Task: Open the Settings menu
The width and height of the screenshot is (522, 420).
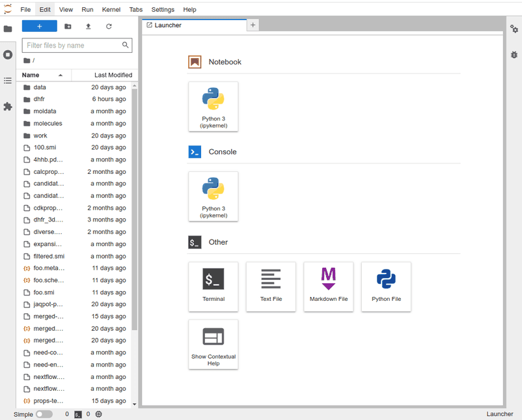Action: pos(163,9)
